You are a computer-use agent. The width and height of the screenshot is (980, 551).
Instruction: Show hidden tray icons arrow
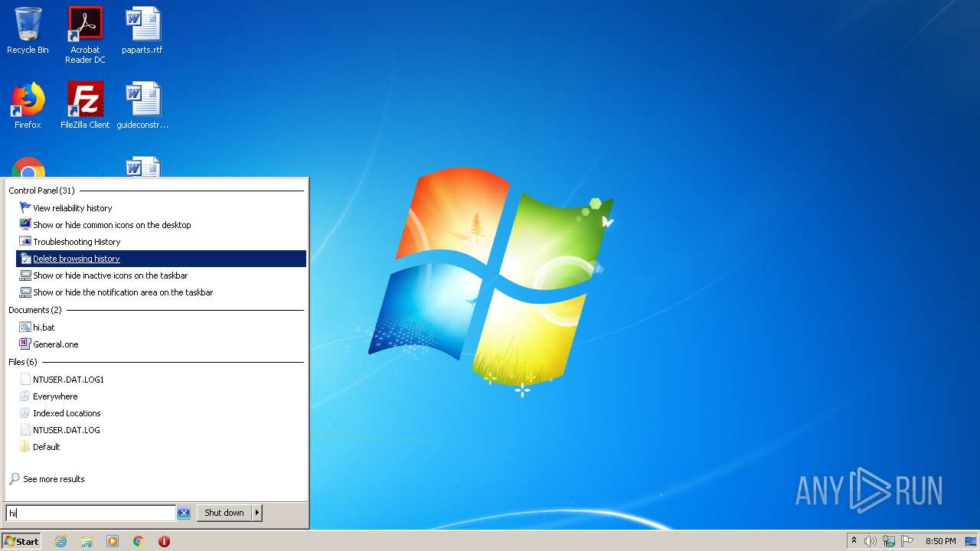(x=854, y=540)
